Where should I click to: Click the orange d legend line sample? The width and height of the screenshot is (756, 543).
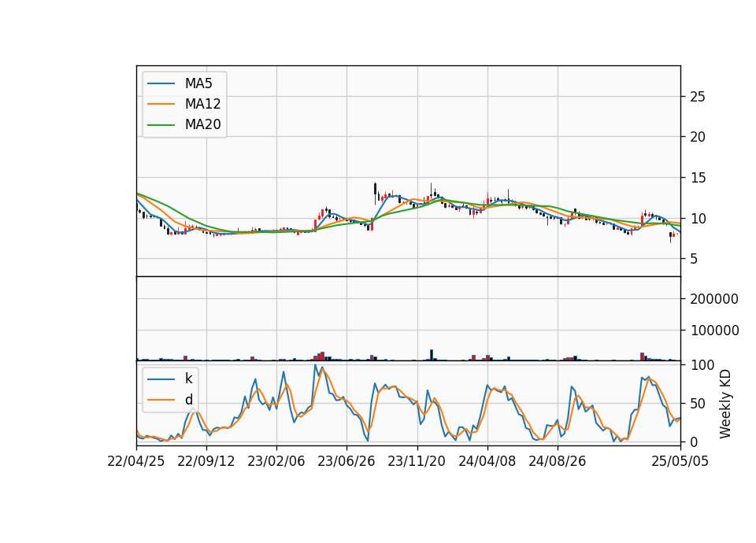(x=161, y=400)
